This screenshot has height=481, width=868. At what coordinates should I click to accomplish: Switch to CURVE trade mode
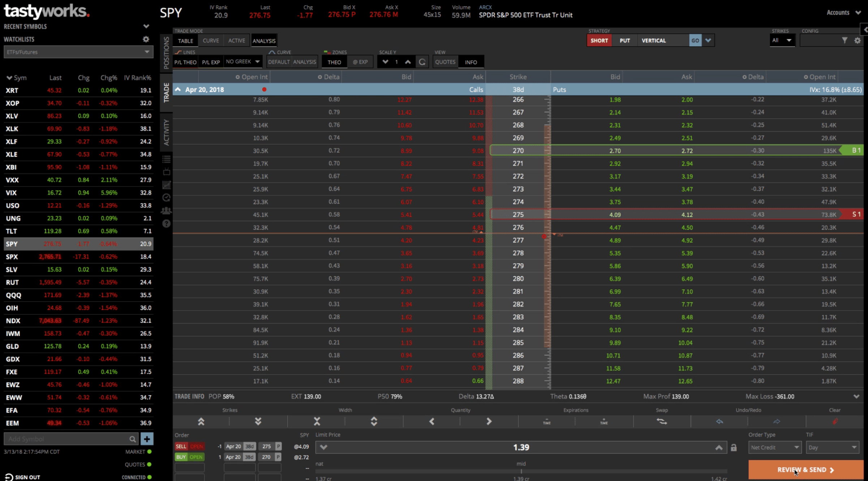211,41
